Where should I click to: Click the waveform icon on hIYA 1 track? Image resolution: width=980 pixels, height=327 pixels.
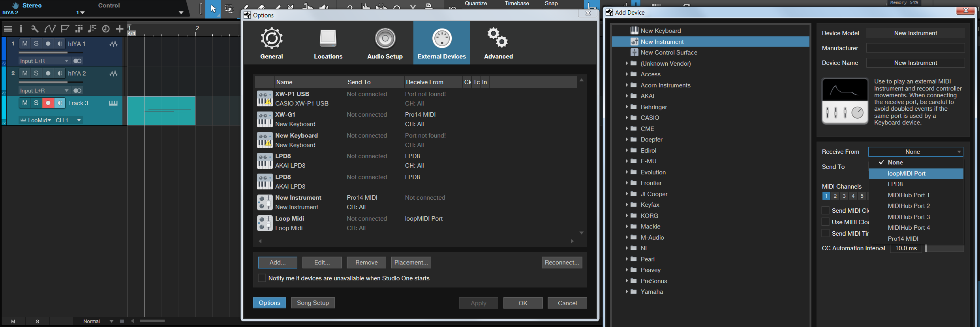(113, 44)
